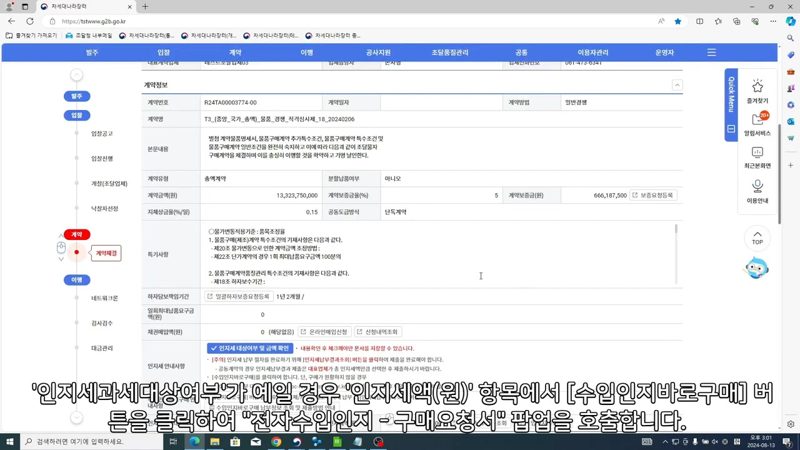Open Copilot icon in browser corner

point(790,21)
